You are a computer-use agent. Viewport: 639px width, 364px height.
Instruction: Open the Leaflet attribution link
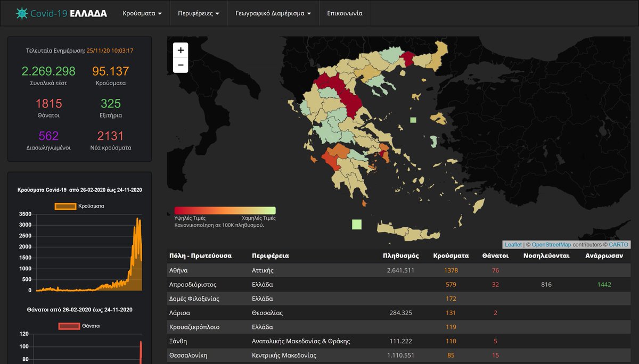[x=513, y=245]
